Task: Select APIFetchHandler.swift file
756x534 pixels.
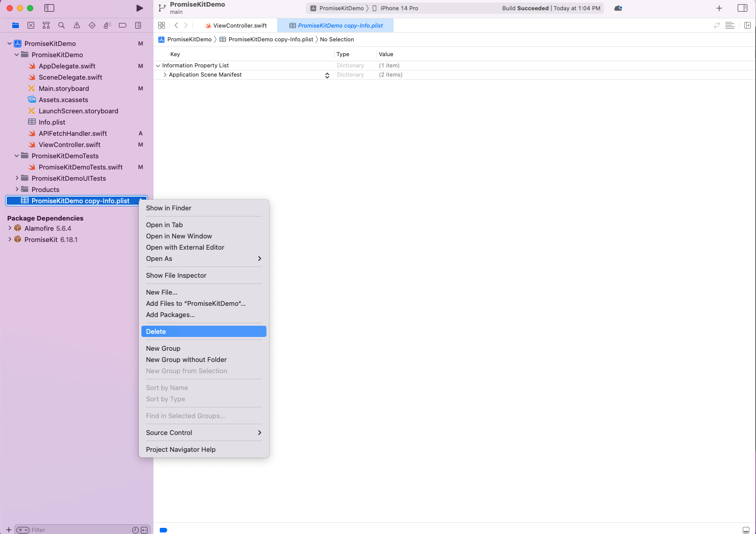Action: click(x=73, y=133)
